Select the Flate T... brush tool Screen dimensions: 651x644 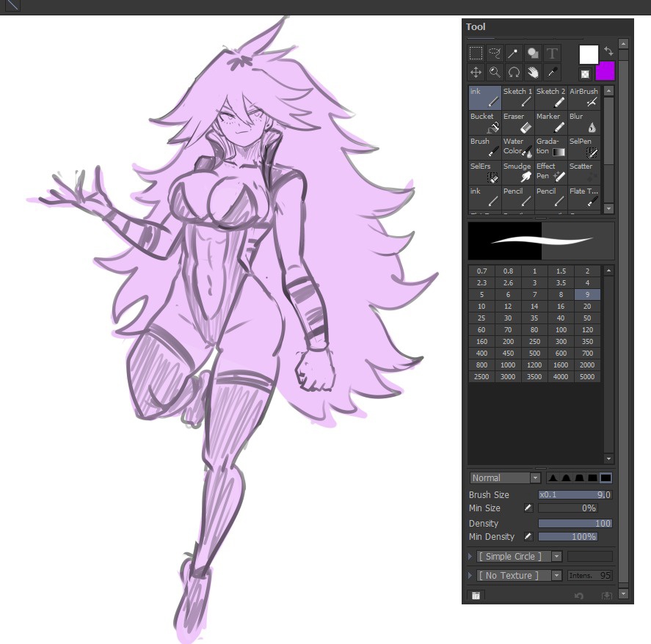pos(584,197)
